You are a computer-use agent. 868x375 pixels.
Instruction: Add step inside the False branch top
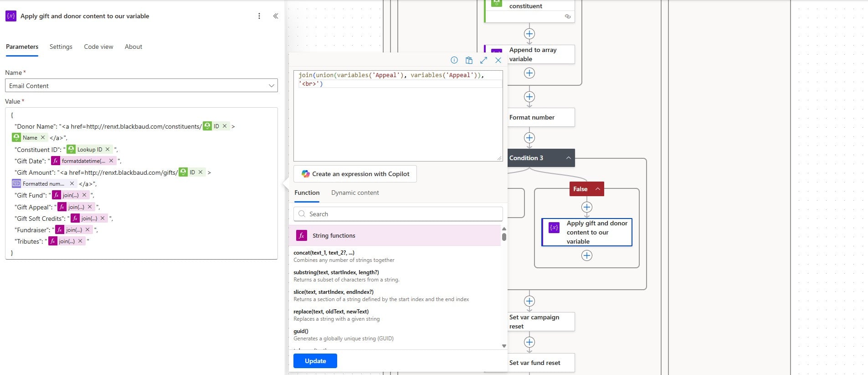[x=587, y=207]
